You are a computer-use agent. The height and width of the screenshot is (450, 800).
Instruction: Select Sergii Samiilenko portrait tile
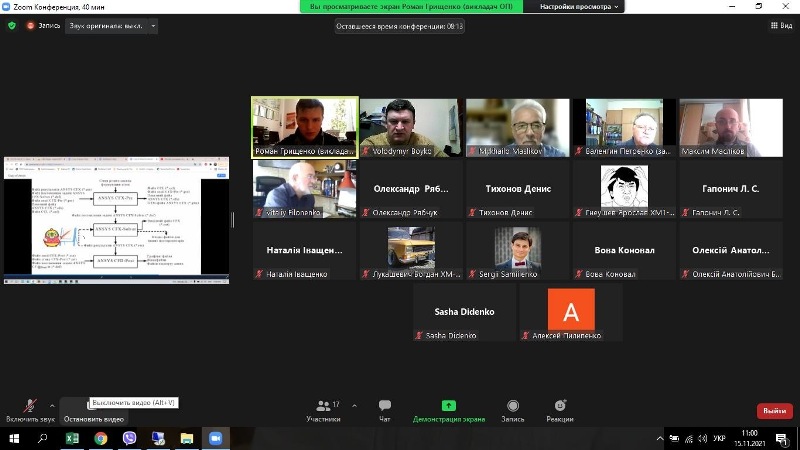[518, 251]
